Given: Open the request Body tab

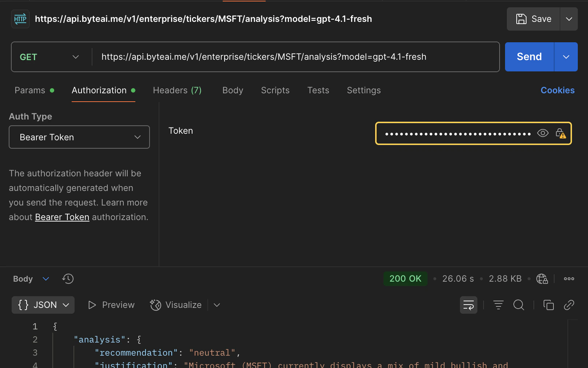Looking at the screenshot, I should click(x=233, y=90).
